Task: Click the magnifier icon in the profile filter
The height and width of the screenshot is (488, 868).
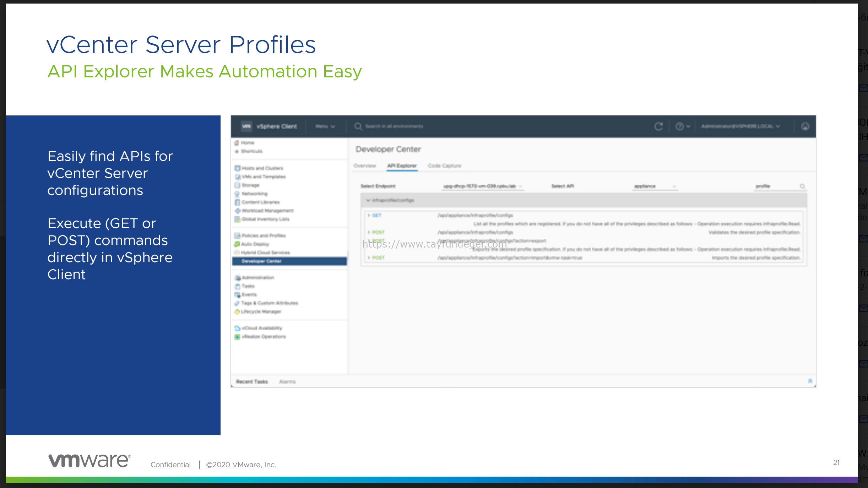Action: (x=802, y=186)
